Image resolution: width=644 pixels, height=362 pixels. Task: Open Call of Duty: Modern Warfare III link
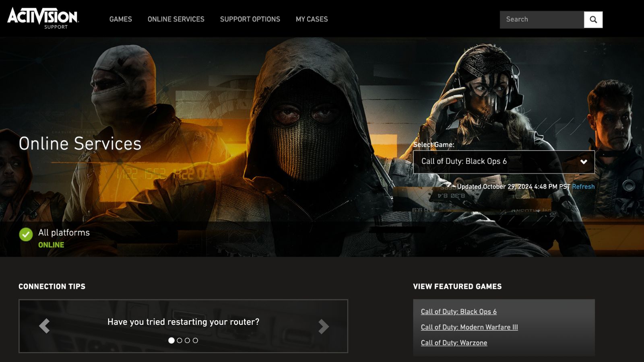pos(469,327)
